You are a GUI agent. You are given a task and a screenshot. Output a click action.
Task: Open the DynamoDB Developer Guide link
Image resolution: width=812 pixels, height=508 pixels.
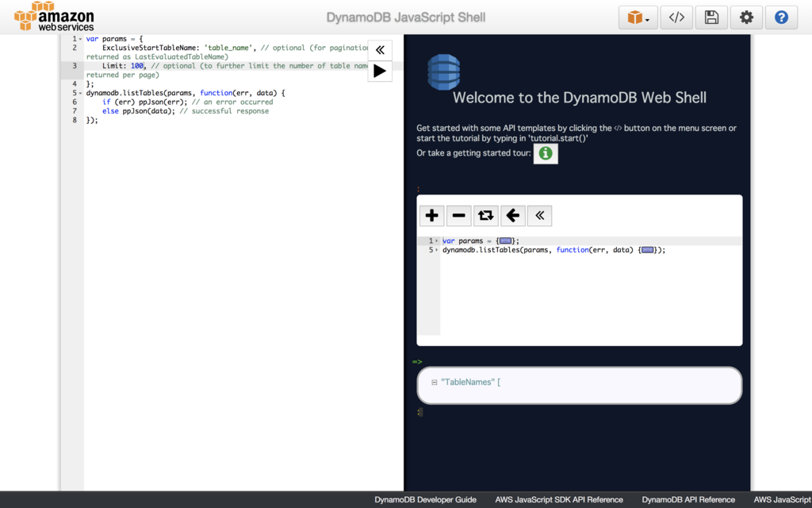(x=425, y=500)
